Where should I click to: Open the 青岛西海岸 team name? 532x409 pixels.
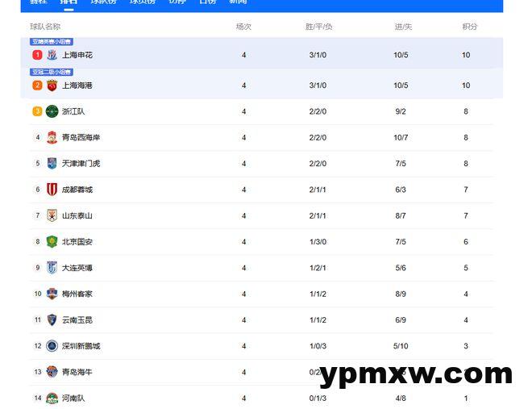click(x=81, y=137)
